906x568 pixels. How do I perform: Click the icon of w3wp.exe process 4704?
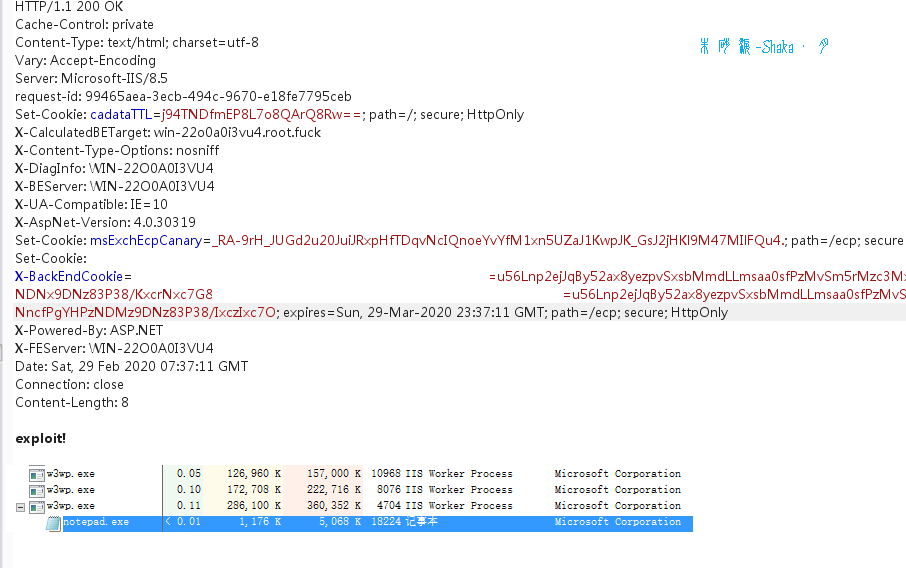[37, 507]
